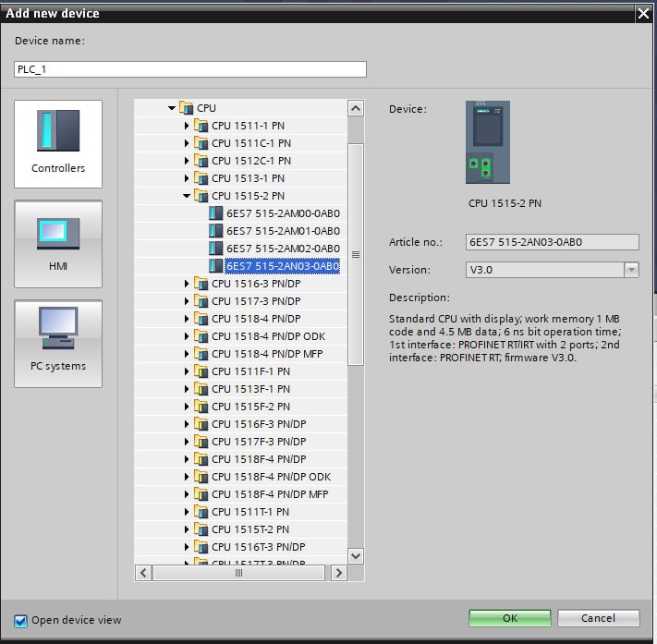Viewport: 657px width, 644px height.
Task: Click the CPU 1517-3 PN/DP folder icon
Action: tap(201, 301)
